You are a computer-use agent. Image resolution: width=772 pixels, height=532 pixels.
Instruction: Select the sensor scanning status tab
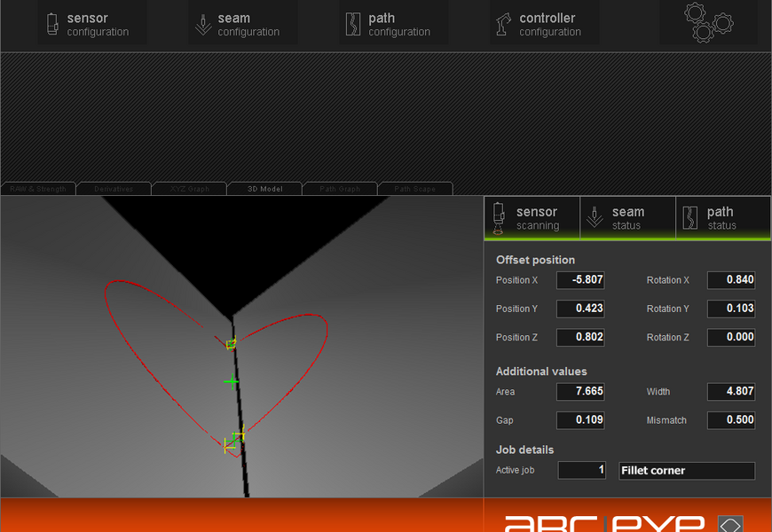[531, 218]
